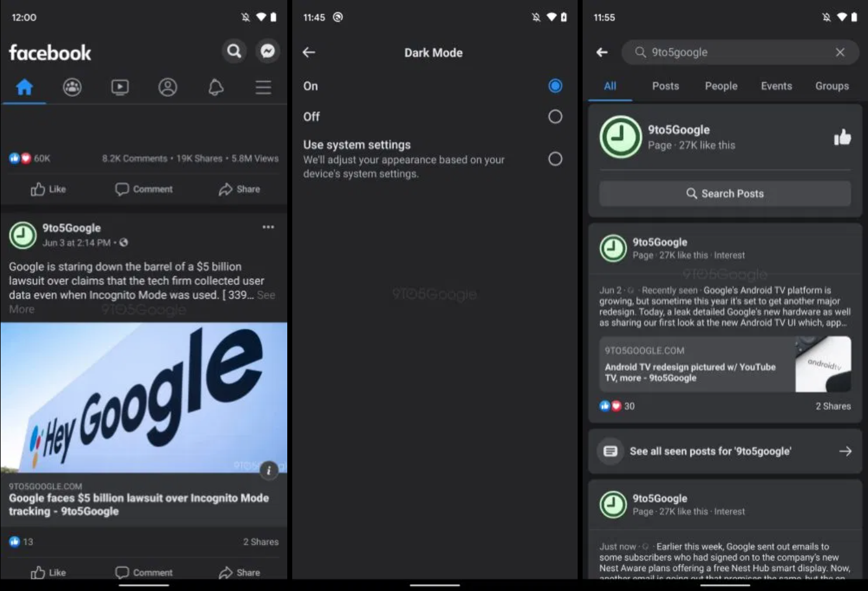Share the top post with 19K shares
The image size is (868, 591).
point(239,189)
